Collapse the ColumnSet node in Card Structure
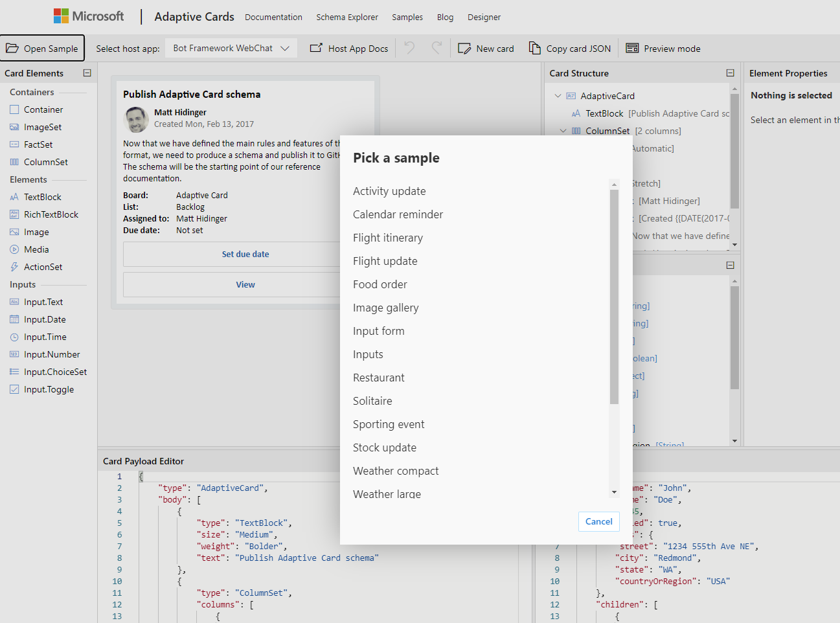840x623 pixels. pos(563,130)
